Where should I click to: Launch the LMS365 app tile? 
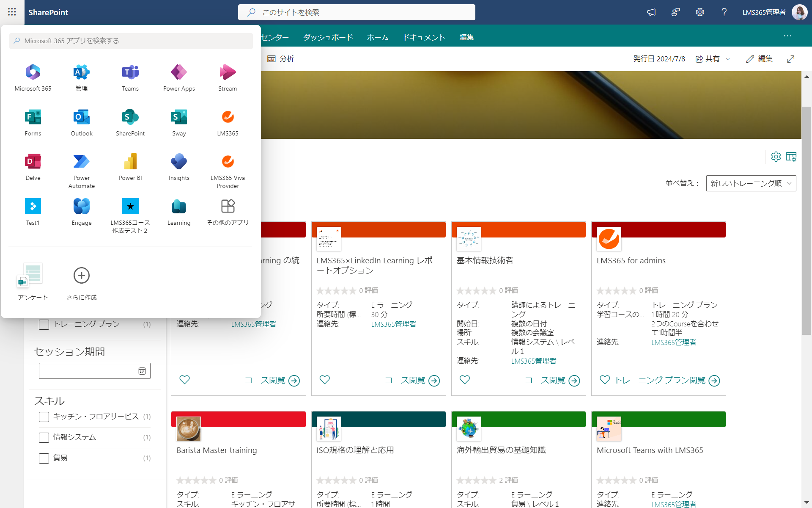(x=228, y=122)
